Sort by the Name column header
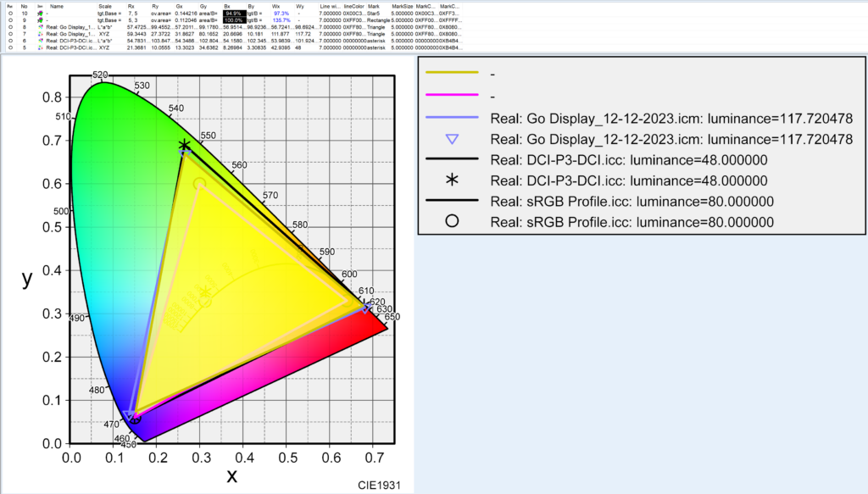The image size is (868, 494). click(57, 6)
